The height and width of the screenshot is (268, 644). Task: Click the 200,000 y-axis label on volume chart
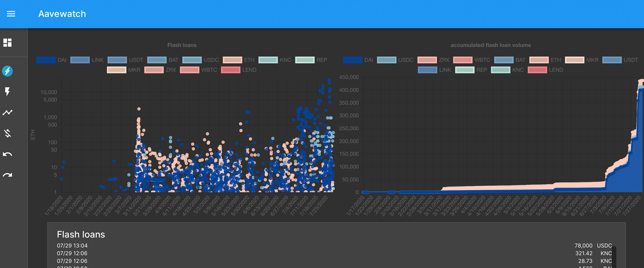(x=348, y=141)
